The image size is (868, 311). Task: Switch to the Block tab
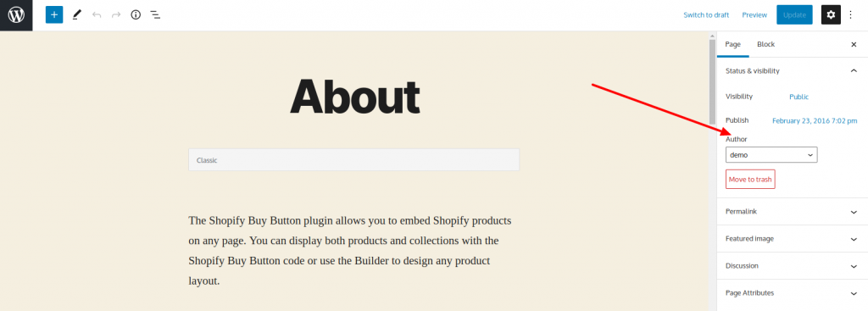tap(765, 44)
